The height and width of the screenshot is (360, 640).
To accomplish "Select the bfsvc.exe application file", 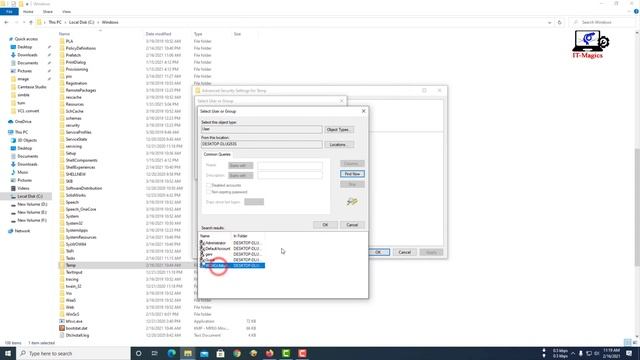I will (73, 321).
